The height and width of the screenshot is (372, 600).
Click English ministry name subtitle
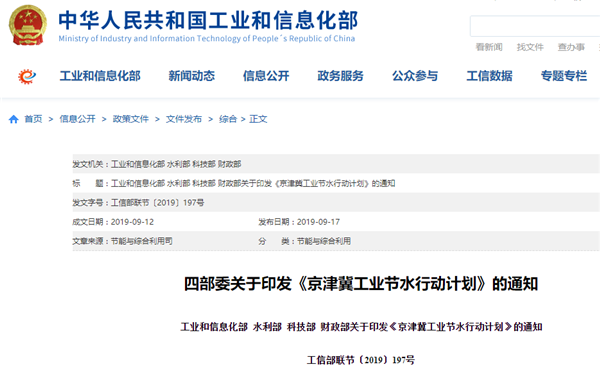[207, 39]
